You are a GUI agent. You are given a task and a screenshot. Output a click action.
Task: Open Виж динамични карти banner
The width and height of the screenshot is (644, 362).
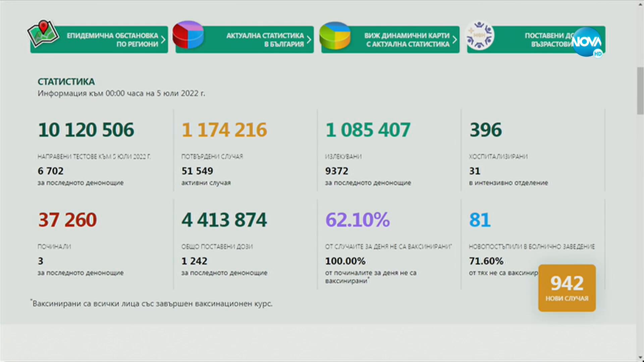[407, 40]
